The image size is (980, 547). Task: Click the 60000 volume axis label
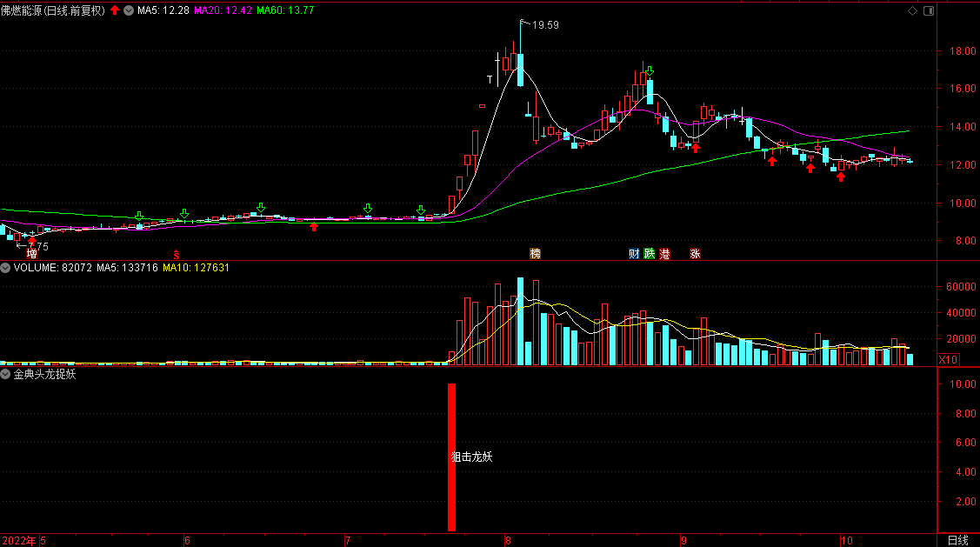(x=961, y=287)
